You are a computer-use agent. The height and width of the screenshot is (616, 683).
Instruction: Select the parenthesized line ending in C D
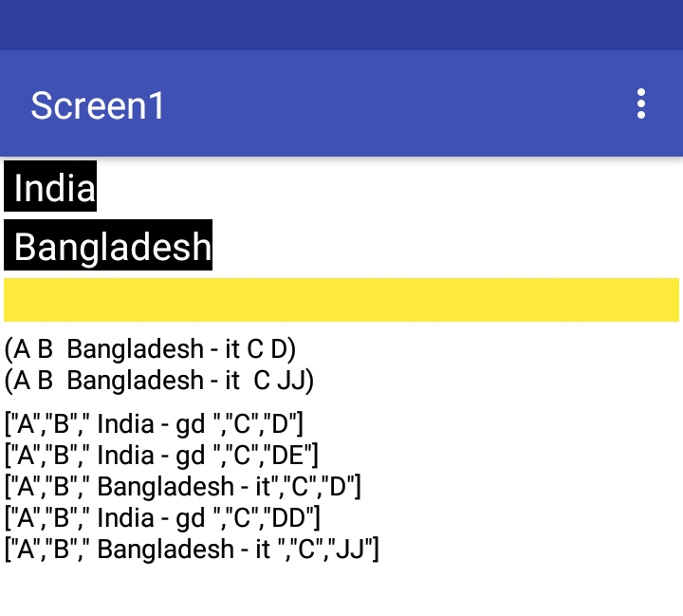(x=151, y=348)
